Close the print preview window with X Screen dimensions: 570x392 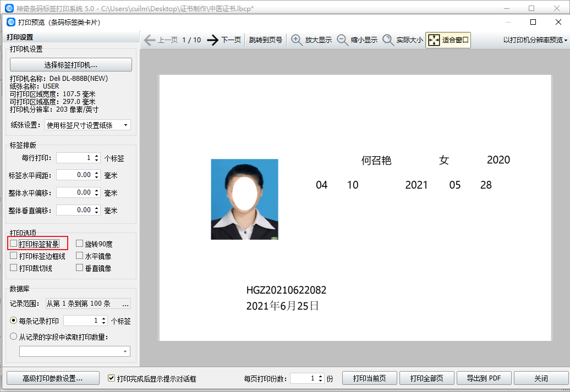(558, 22)
